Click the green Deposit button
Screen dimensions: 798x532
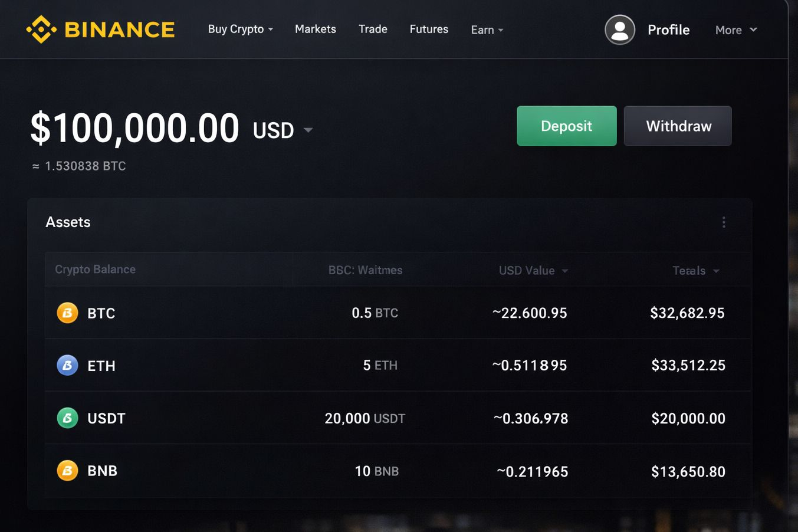tap(567, 126)
